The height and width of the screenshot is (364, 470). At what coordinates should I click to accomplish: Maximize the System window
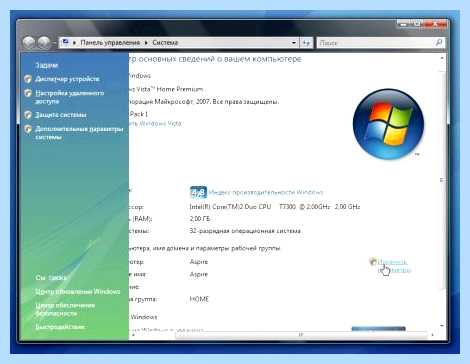pyautogui.click(x=417, y=24)
